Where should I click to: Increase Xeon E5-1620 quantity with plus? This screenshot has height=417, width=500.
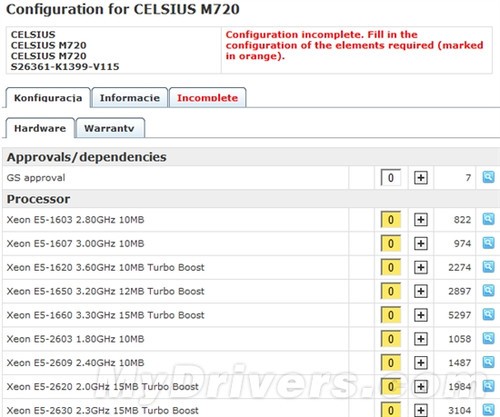(421, 267)
